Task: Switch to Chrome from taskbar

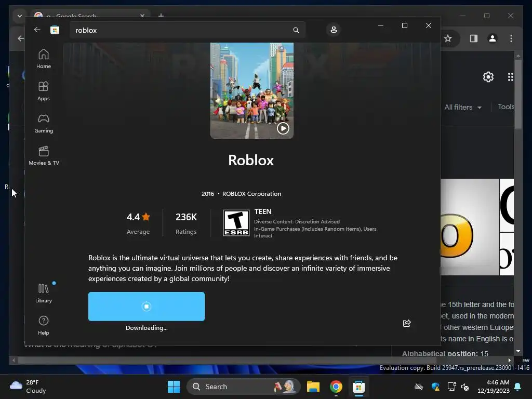Action: tap(336, 387)
